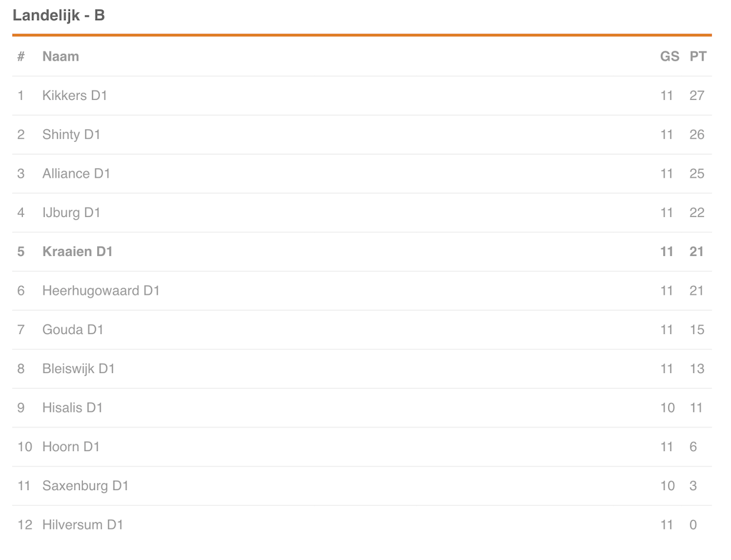731x560 pixels.
Task: Click Hisalis D1's games played value
Action: click(x=667, y=408)
